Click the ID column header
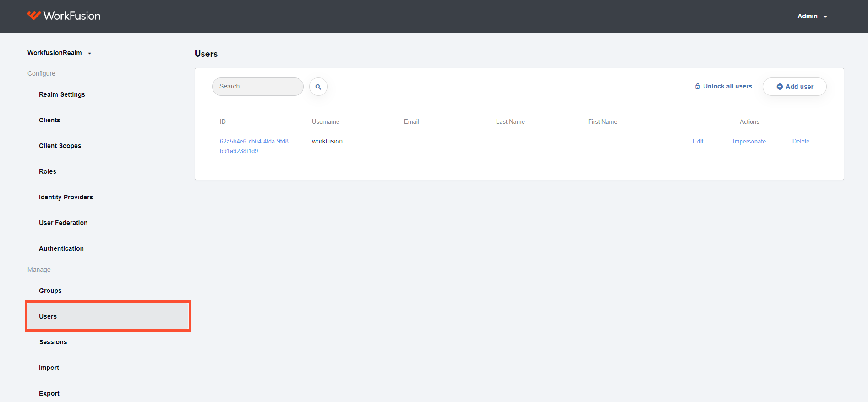 click(x=223, y=121)
